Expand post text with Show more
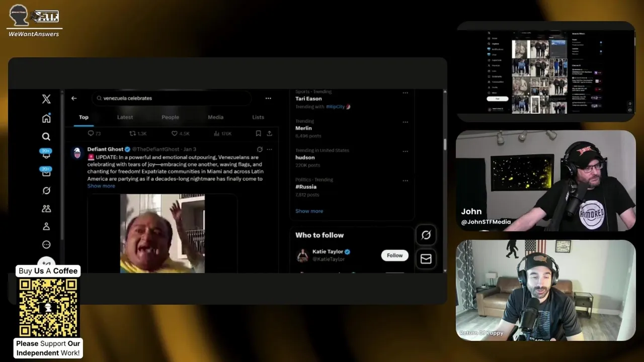644x362 pixels. point(101,186)
